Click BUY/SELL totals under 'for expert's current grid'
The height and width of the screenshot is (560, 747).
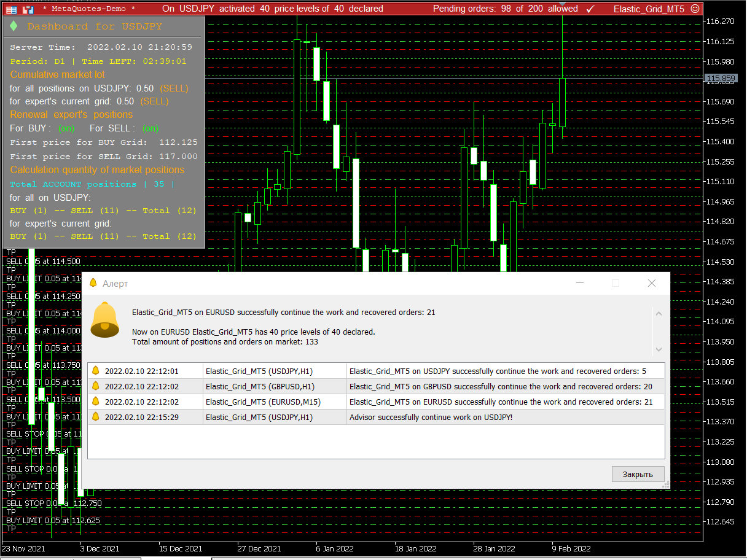click(103, 236)
